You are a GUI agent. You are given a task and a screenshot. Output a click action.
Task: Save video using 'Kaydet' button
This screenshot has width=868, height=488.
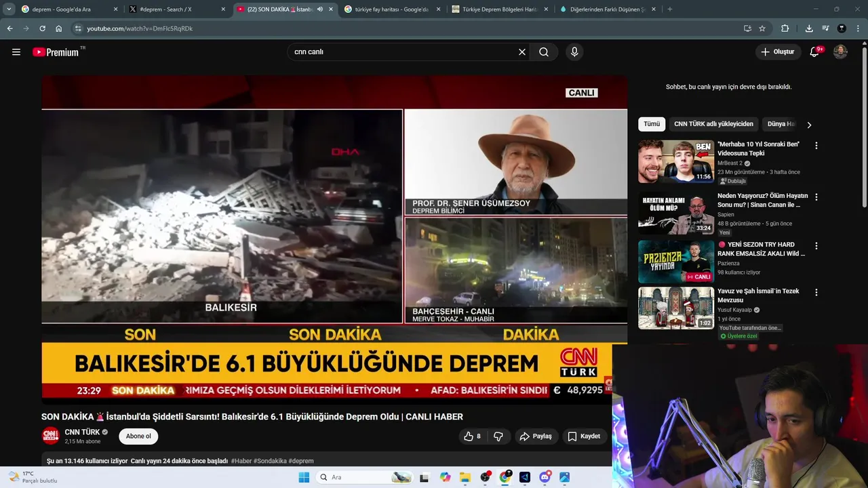(584, 436)
